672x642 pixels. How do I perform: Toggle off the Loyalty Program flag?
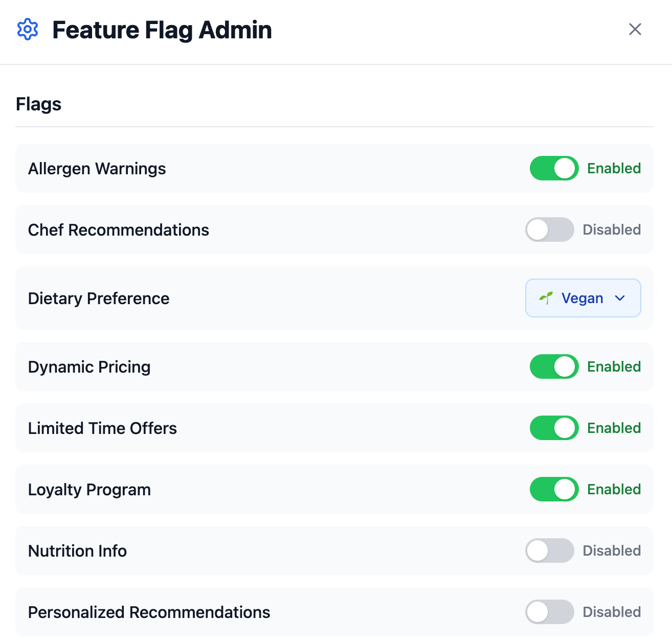[x=554, y=489]
